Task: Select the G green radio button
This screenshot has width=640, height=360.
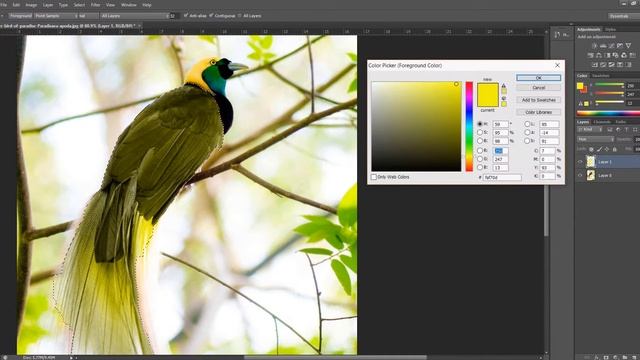Action: (x=480, y=159)
